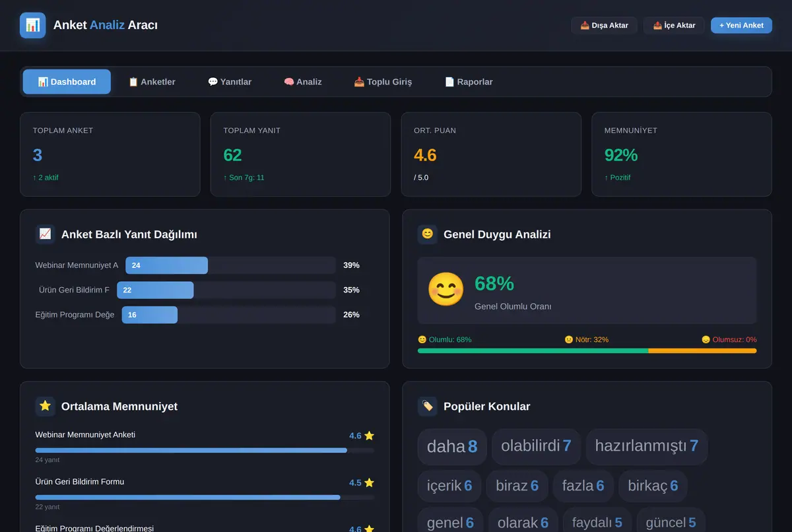Click the Ürün Geri Bildirim F response bar
This screenshot has height=532, width=792.
pos(226,290)
